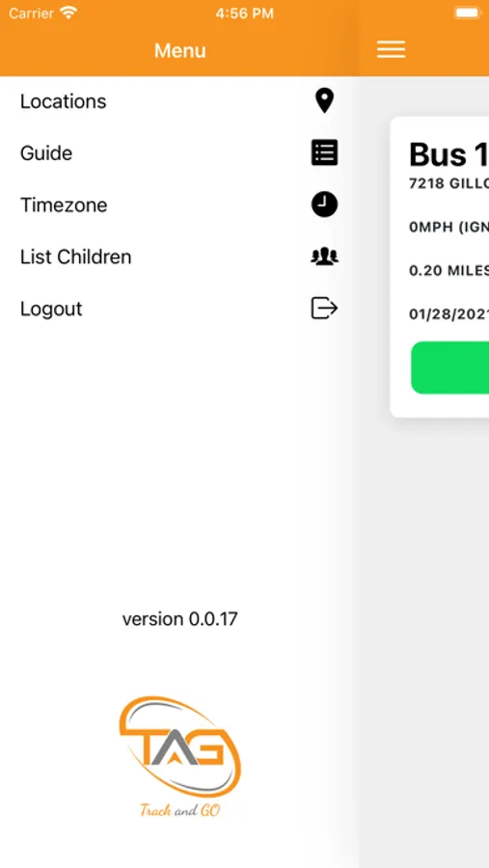Select the Timezone menu entry
The height and width of the screenshot is (868, 489).
click(x=179, y=204)
